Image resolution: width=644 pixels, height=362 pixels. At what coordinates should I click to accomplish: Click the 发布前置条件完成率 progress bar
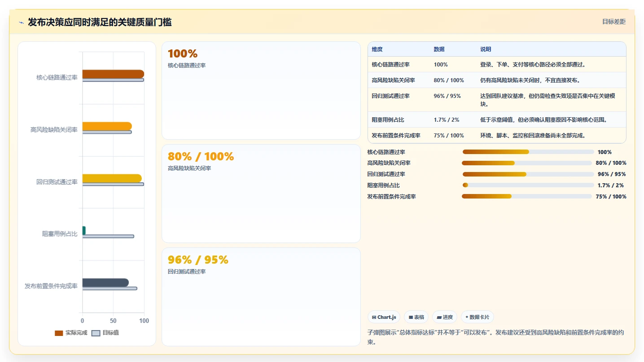527,196
